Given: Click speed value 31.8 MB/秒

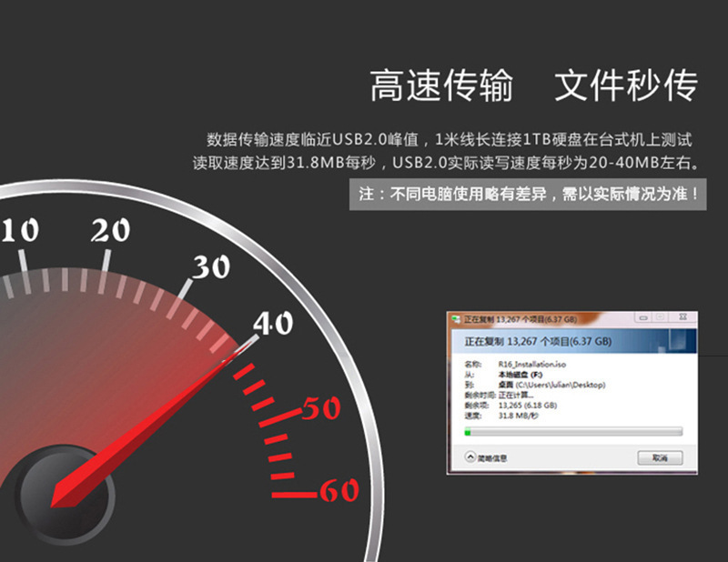Looking at the screenshot, I should click(x=518, y=416).
